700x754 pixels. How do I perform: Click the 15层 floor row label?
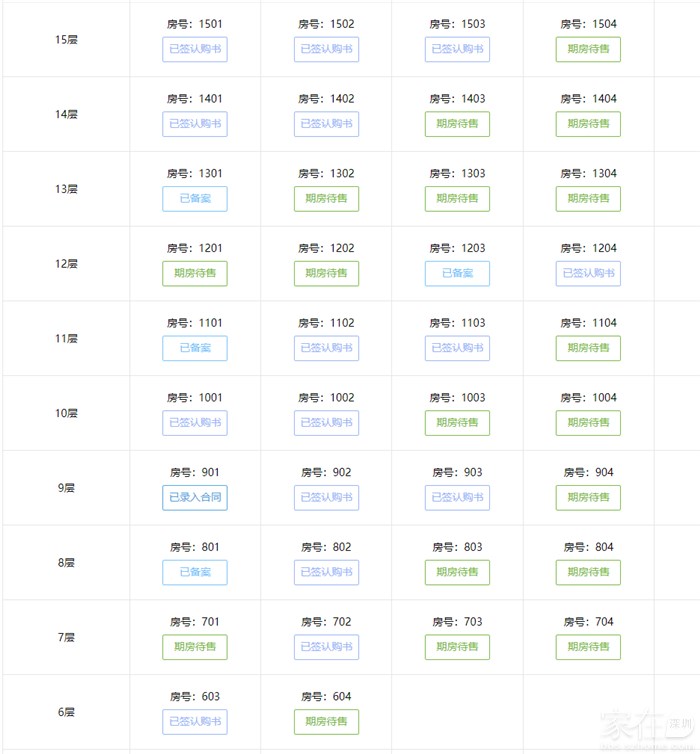tap(66, 40)
